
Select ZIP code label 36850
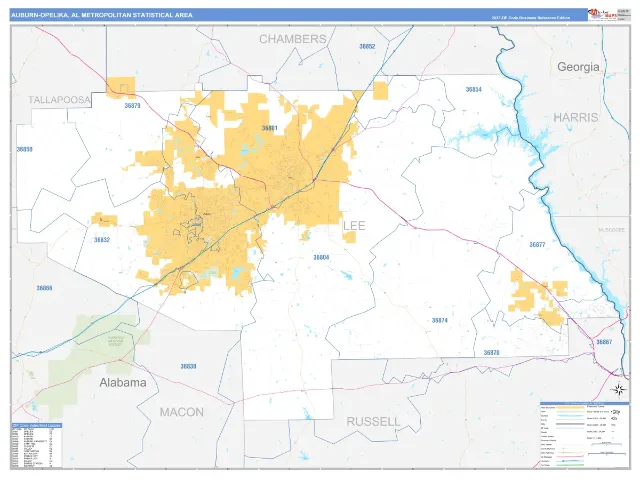click(x=24, y=149)
